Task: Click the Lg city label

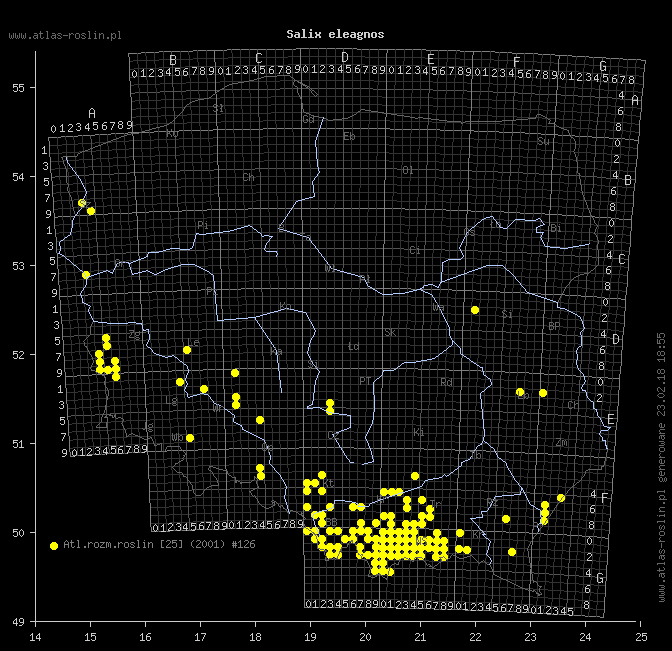Action: (x=171, y=401)
